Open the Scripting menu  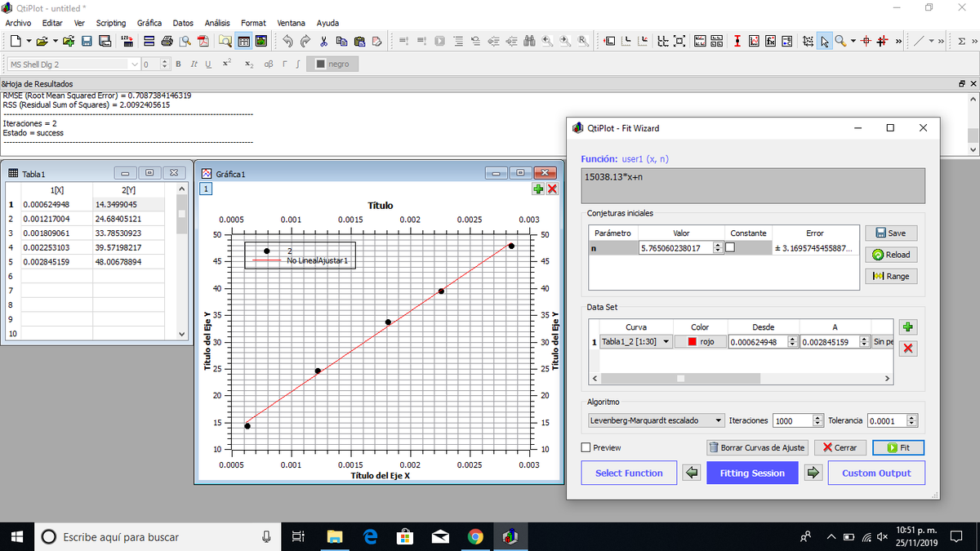[111, 23]
